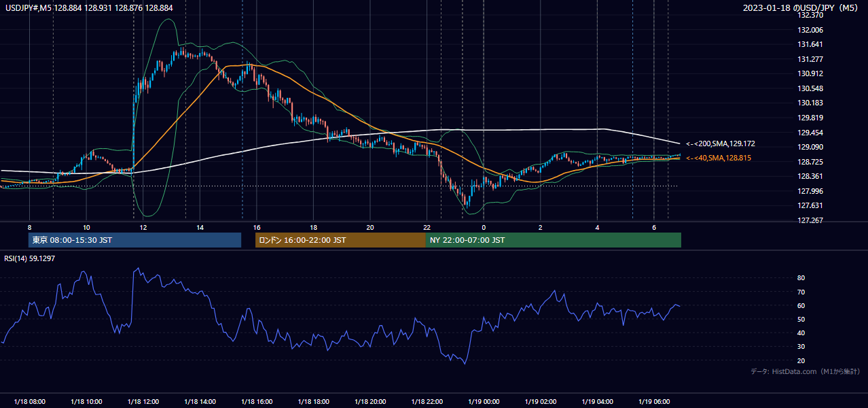Click the bottom time label 1/18 22:00
Viewport: 868px width, 408px height.
[x=427, y=401]
